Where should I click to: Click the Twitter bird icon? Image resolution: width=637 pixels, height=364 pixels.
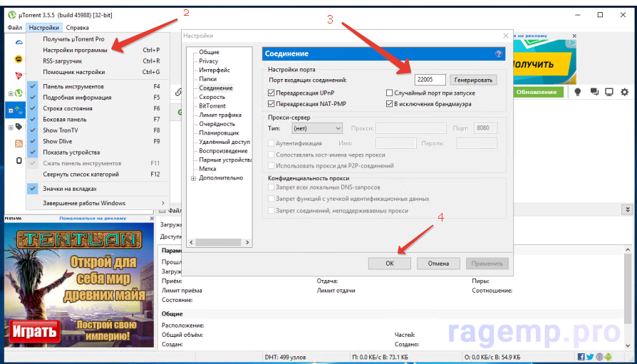[x=590, y=357]
